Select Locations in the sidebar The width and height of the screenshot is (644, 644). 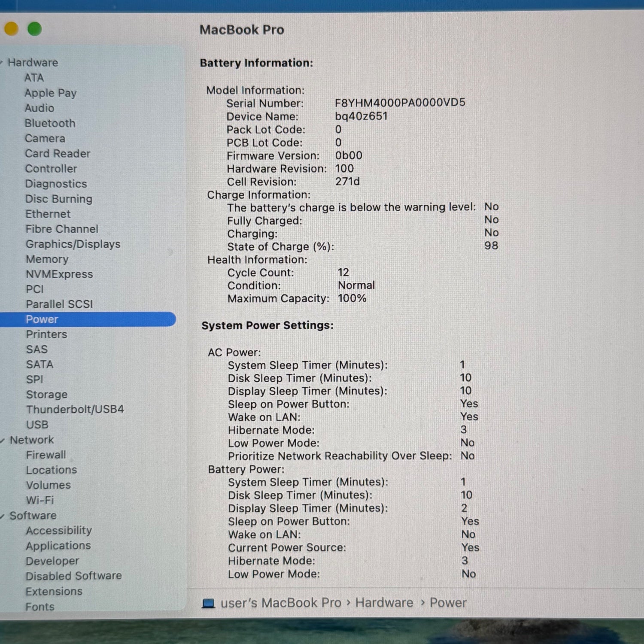(x=52, y=470)
